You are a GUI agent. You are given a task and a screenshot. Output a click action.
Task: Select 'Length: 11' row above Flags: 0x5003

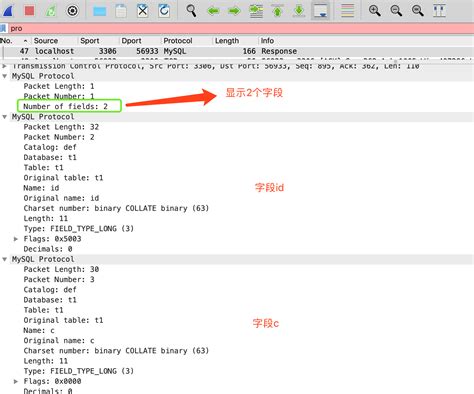coord(45,219)
